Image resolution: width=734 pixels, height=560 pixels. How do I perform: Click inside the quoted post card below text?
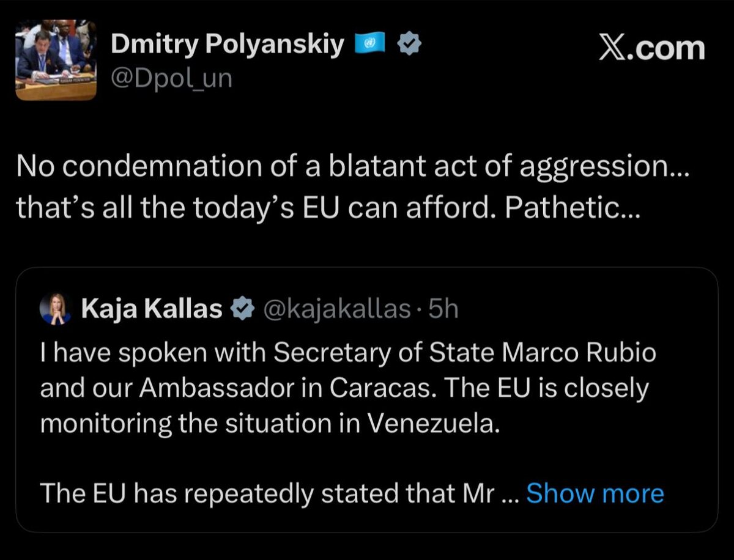(x=366, y=520)
